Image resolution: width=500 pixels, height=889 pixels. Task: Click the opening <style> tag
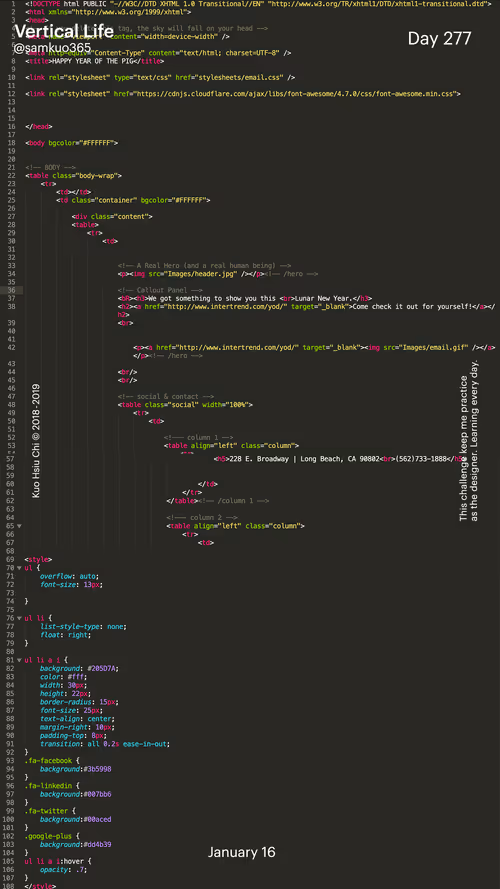click(38, 560)
